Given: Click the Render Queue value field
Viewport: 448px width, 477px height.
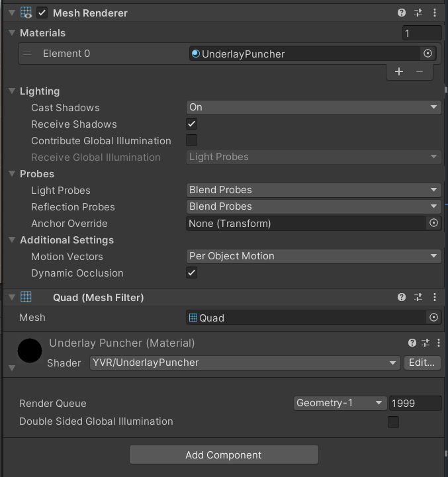Looking at the screenshot, I should point(415,403).
